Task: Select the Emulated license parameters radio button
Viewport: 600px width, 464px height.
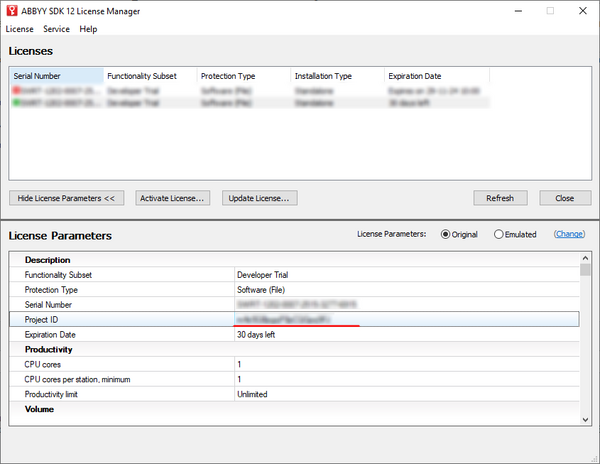Action: click(499, 234)
